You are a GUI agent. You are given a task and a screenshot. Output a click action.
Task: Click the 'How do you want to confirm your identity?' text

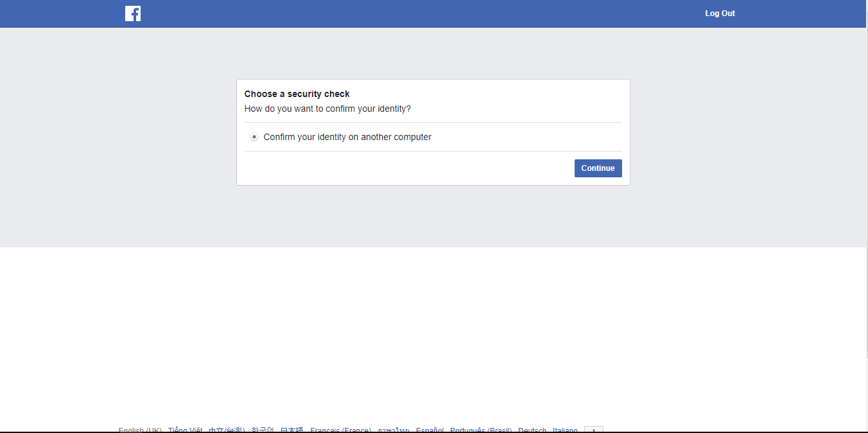click(327, 109)
